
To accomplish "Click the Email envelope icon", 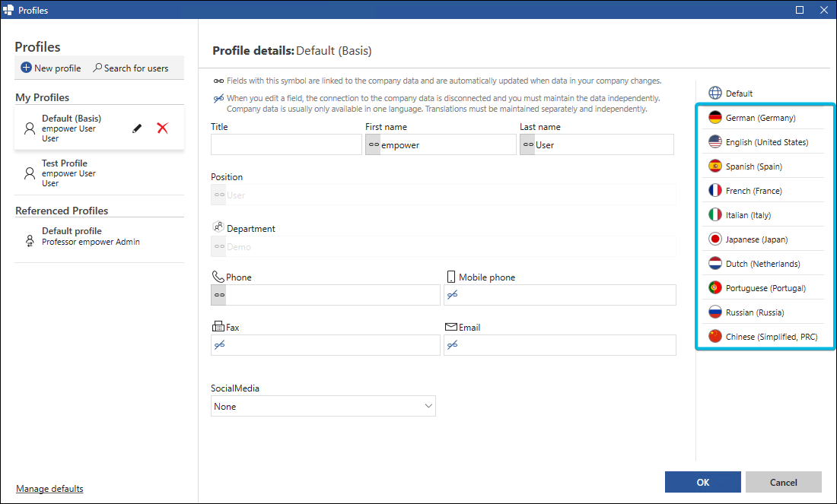I will coord(451,326).
